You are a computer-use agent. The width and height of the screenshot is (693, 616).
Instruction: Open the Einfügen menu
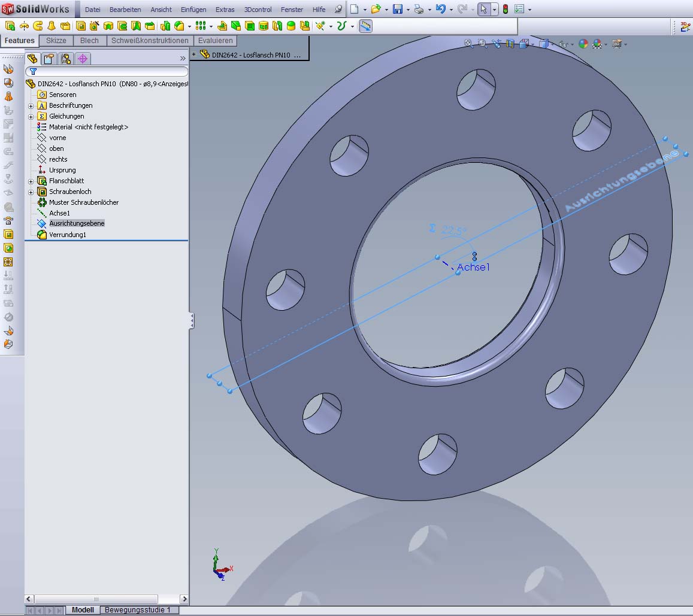193,10
